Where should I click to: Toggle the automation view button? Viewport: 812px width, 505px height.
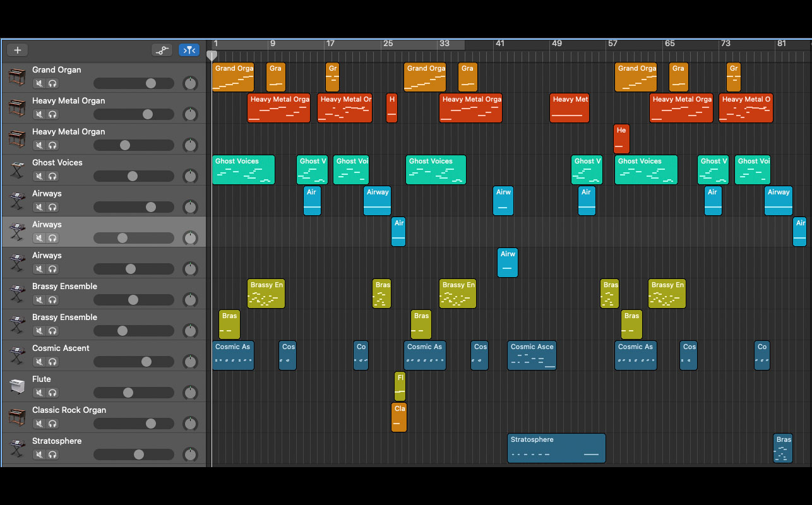(162, 50)
